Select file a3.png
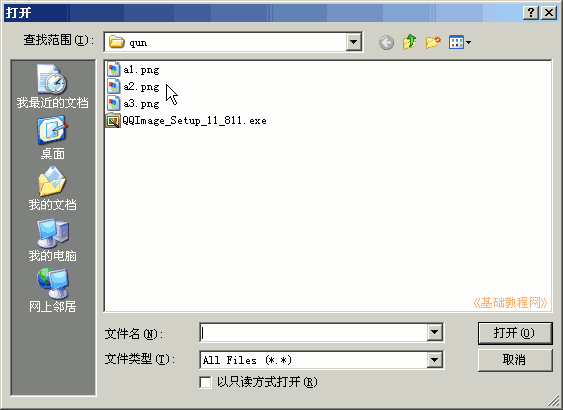Image resolution: width=563 pixels, height=410 pixels. point(133,104)
